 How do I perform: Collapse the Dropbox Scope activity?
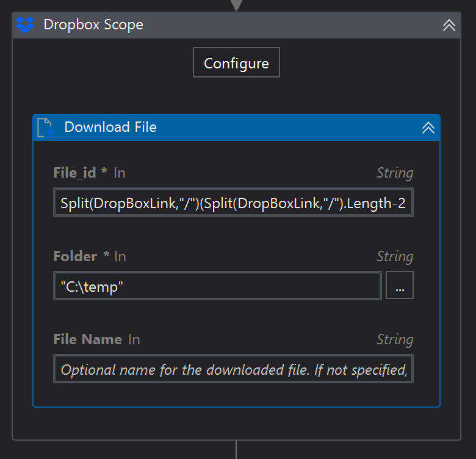pyautogui.click(x=449, y=25)
